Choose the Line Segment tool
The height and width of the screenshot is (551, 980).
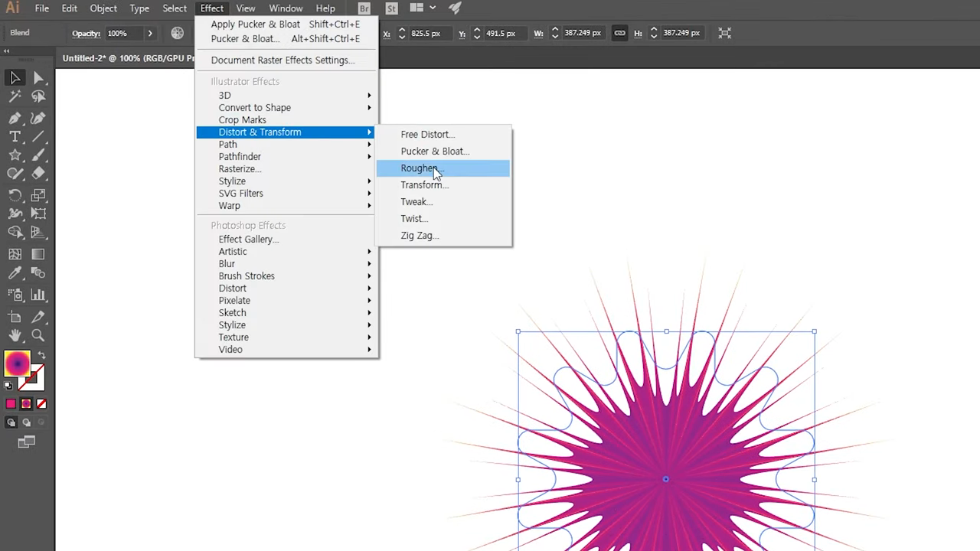(x=39, y=137)
